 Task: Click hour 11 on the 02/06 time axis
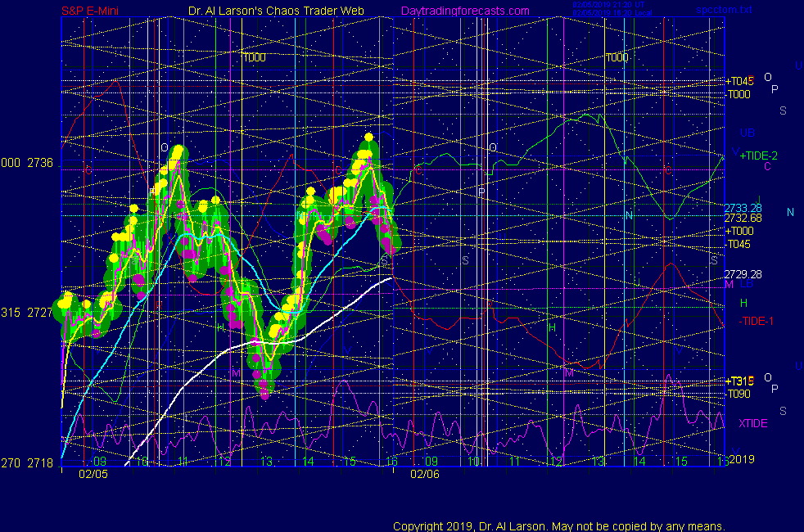514,462
